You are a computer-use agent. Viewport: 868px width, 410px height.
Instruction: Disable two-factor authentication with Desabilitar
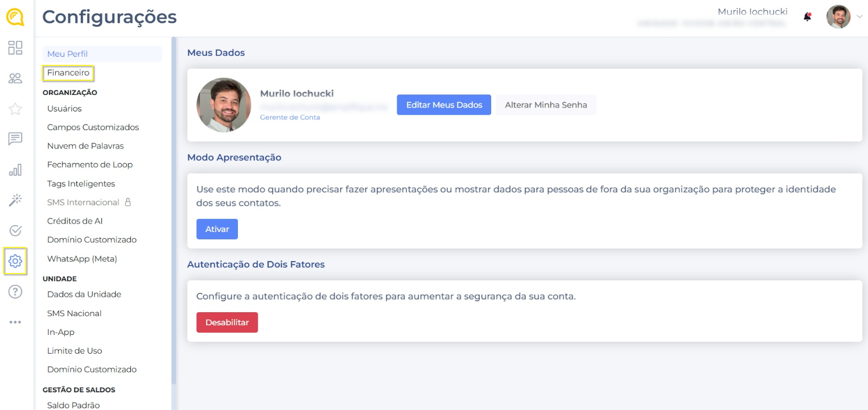tap(227, 322)
